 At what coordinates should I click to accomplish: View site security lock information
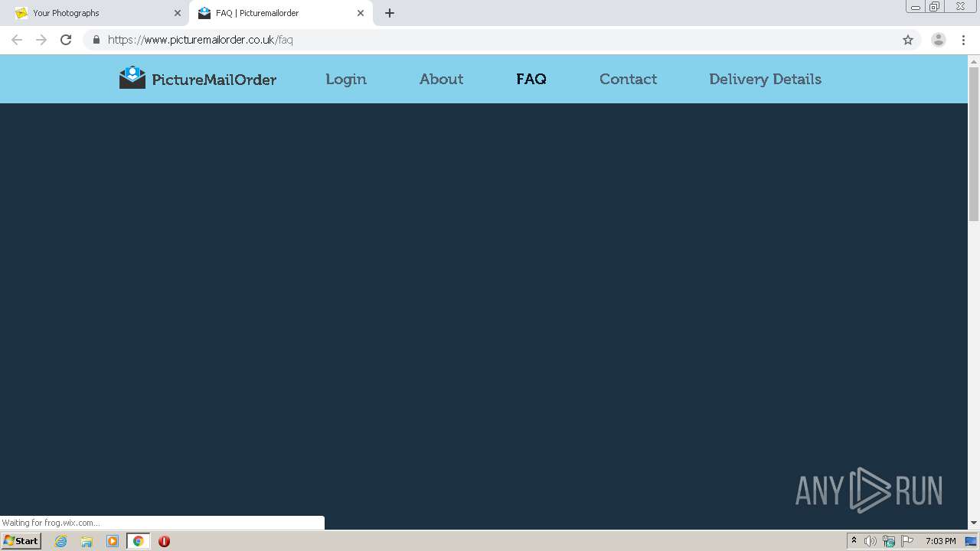click(x=96, y=40)
